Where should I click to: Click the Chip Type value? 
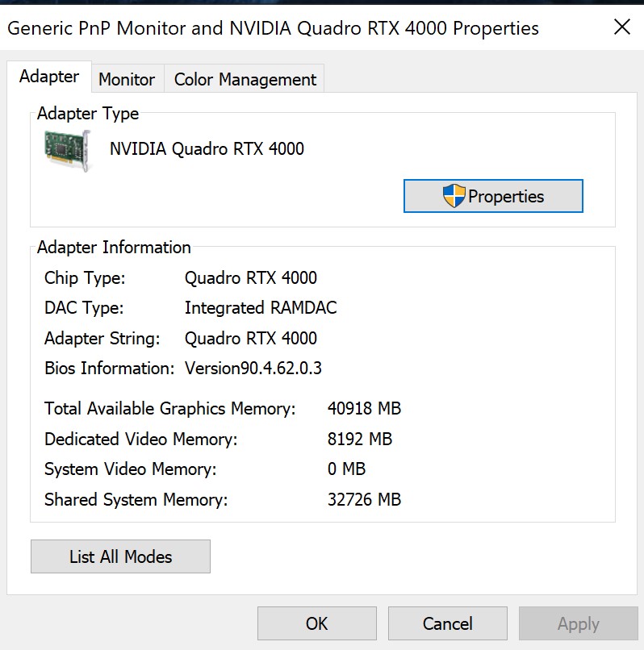[x=251, y=278]
